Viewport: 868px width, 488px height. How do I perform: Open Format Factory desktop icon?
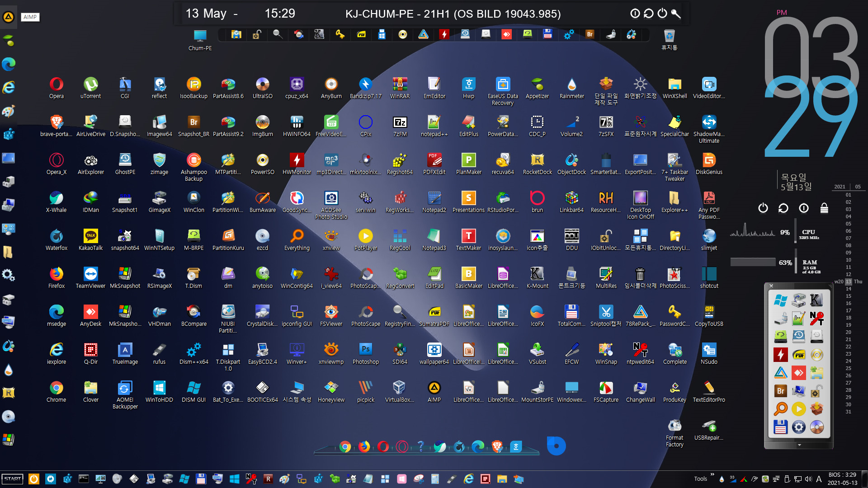click(x=675, y=432)
